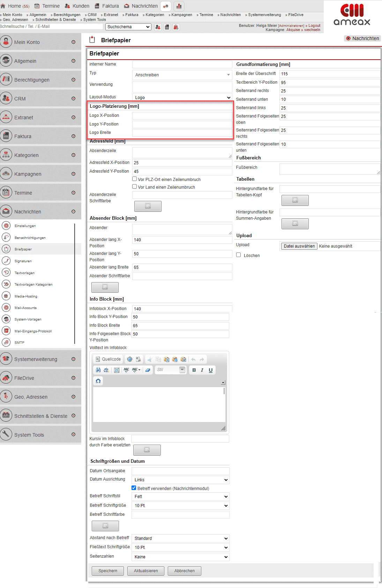
Task: Click the Underline icon in the editor toolbar
Action: [211, 370]
